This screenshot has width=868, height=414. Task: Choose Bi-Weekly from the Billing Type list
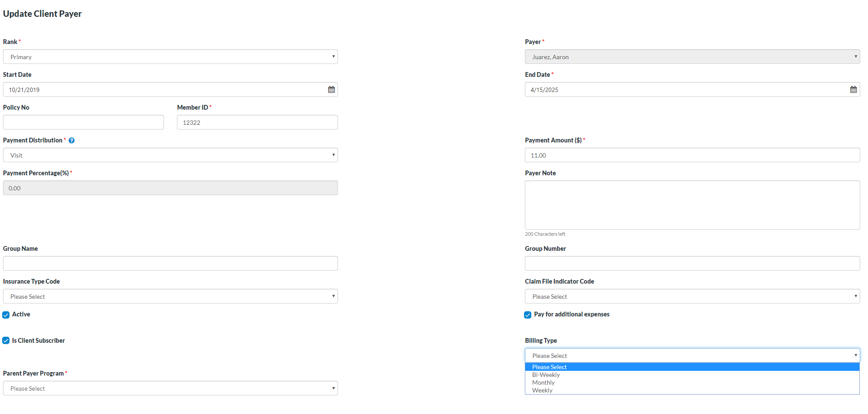pos(546,375)
